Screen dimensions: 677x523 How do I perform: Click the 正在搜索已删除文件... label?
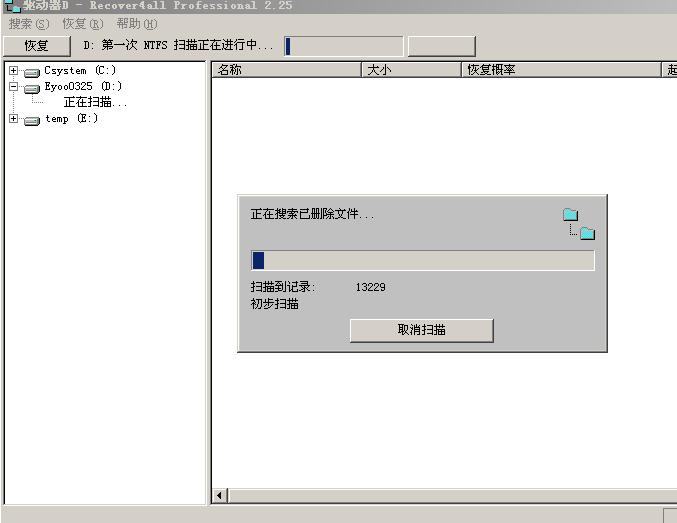click(x=312, y=214)
